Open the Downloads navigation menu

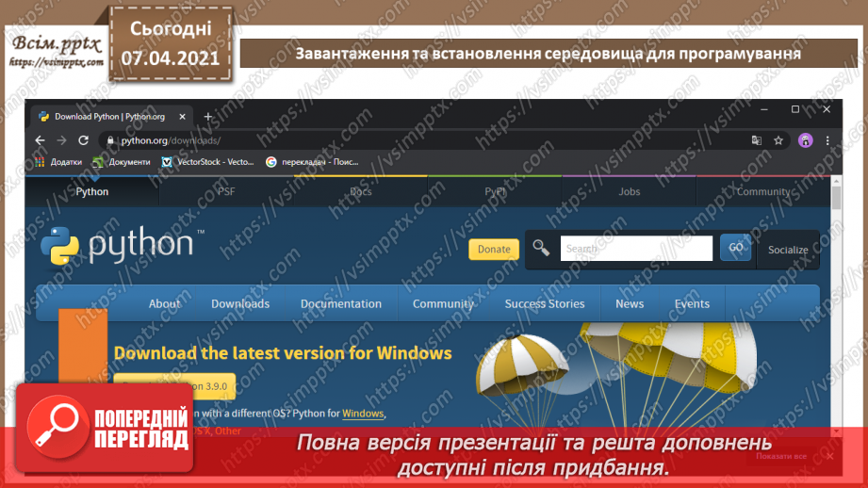[240, 303]
